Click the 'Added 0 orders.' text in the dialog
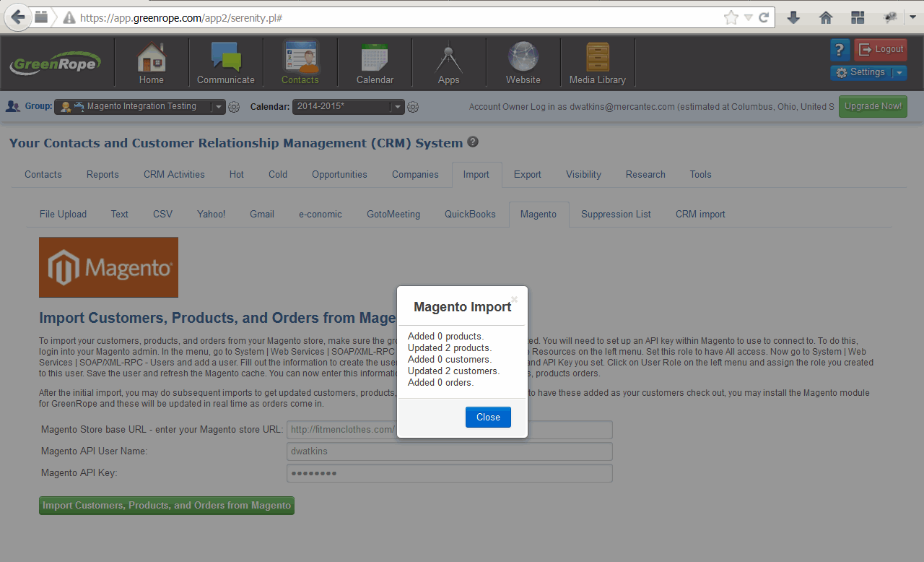The image size is (924, 562). point(440,382)
